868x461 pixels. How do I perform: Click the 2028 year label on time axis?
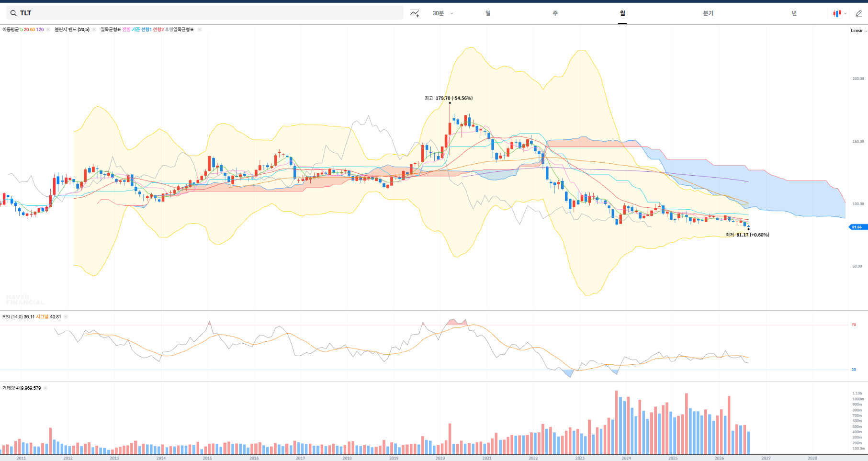[812, 458]
